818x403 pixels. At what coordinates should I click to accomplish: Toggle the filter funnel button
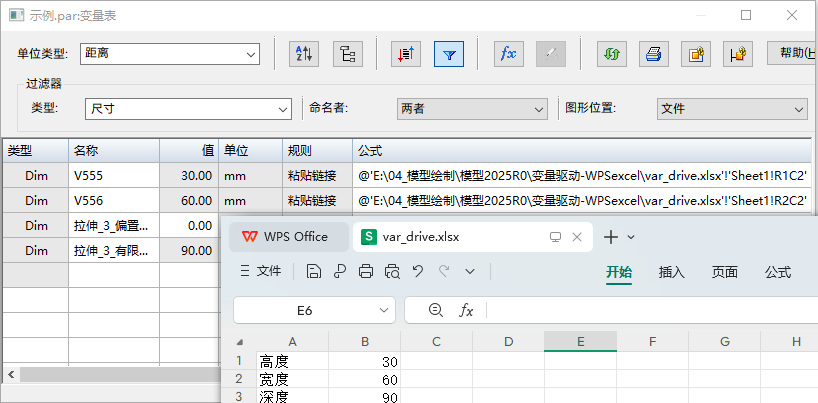[x=449, y=53]
